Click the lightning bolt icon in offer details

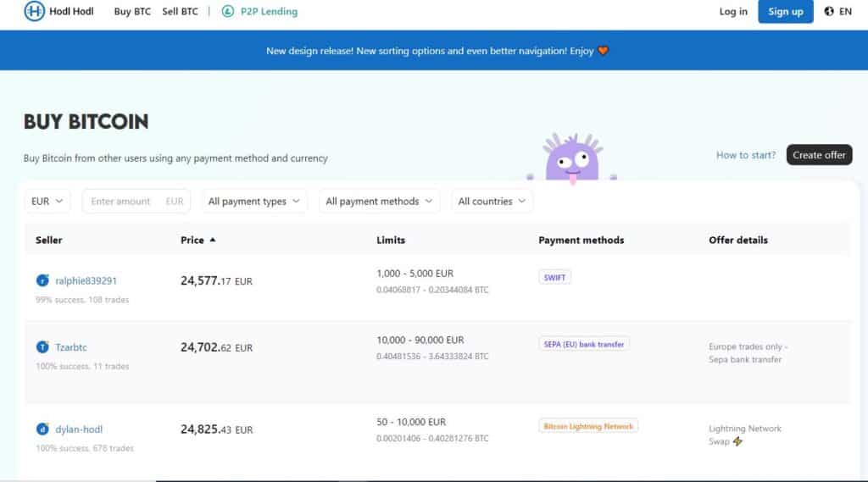737,441
